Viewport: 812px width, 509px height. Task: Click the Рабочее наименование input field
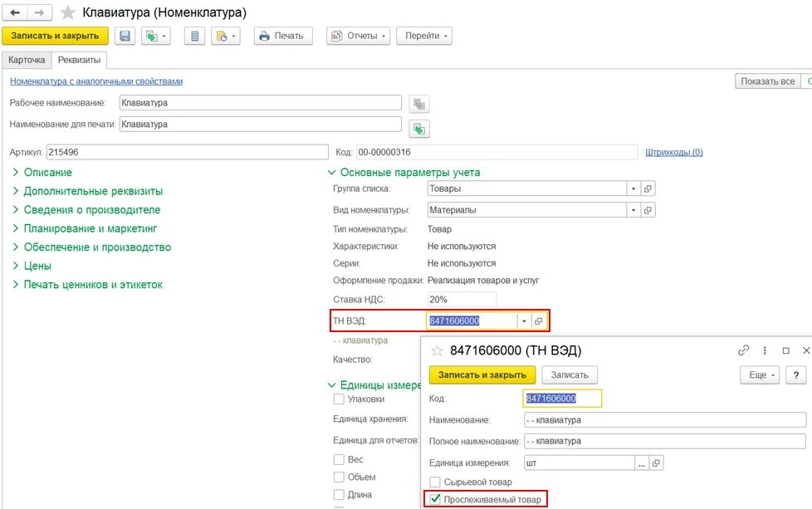pos(261,102)
